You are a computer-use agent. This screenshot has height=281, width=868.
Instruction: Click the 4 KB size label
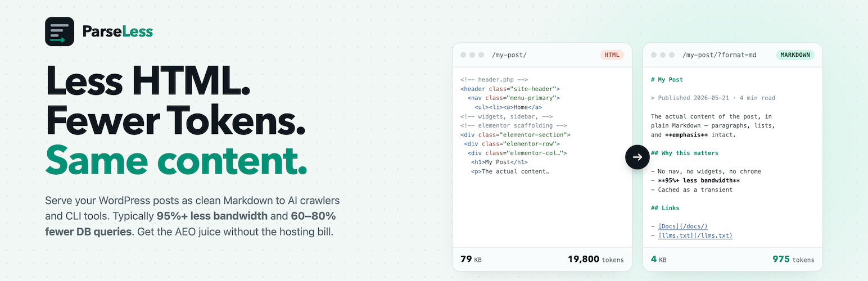point(658,260)
